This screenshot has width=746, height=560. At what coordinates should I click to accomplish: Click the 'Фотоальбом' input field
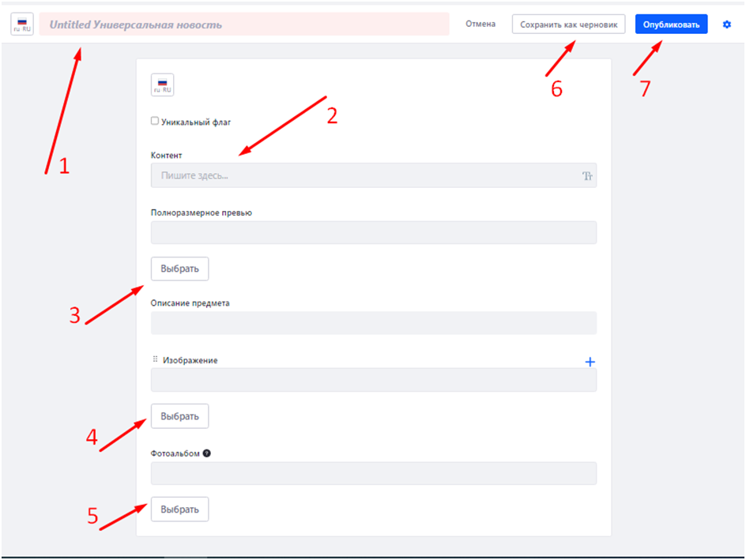click(x=373, y=473)
